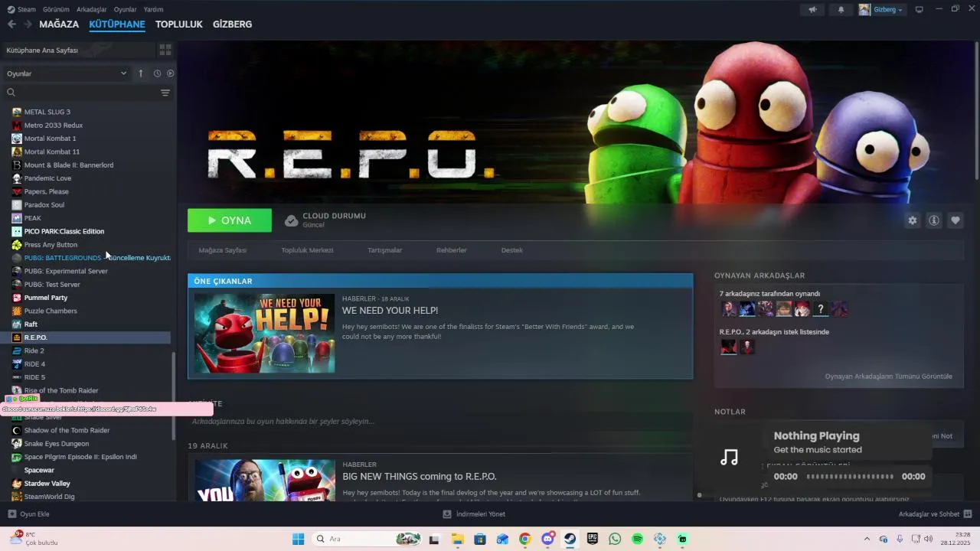Open the notifications bell icon
Image resolution: width=980 pixels, height=551 pixels.
point(841,10)
